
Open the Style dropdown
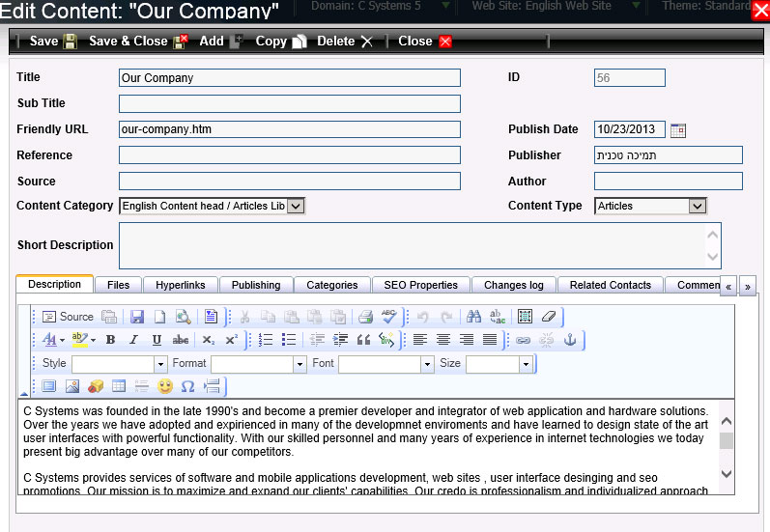point(160,364)
